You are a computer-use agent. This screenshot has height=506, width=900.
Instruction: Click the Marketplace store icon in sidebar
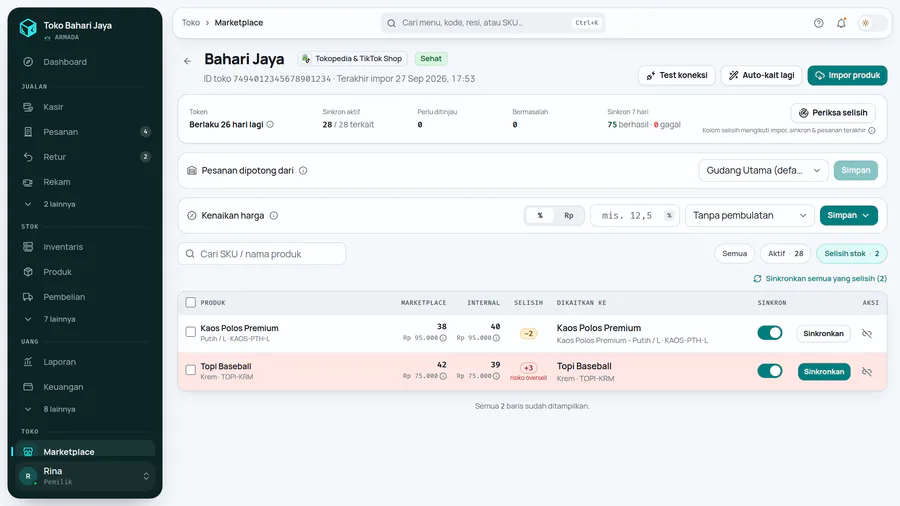pos(28,452)
